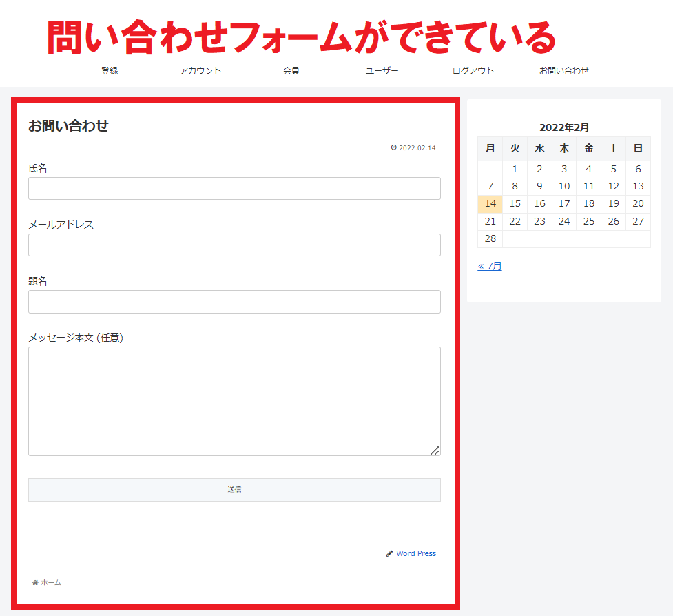Viewport: 673px width, 616px height.
Task: Open the 登録 menu item
Action: [x=110, y=71]
